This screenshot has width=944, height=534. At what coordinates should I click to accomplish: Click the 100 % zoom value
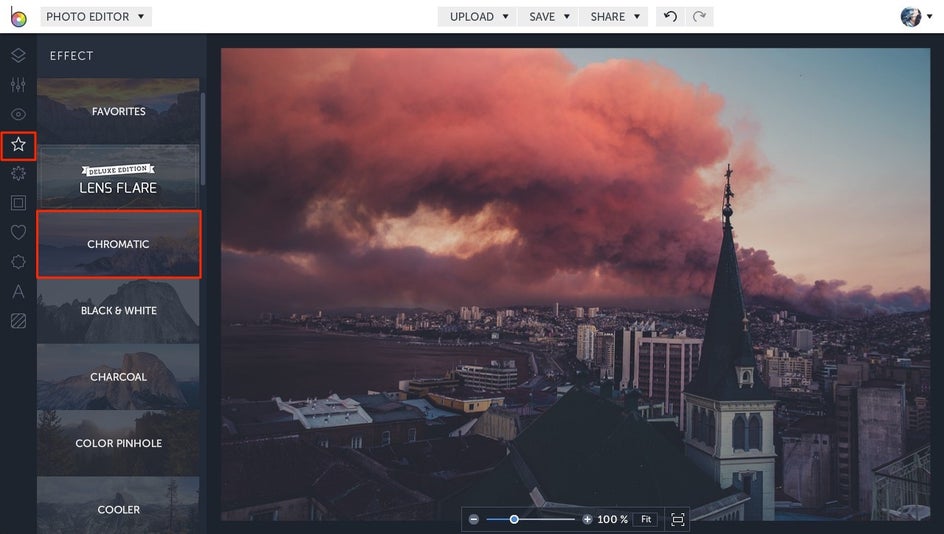click(x=613, y=519)
